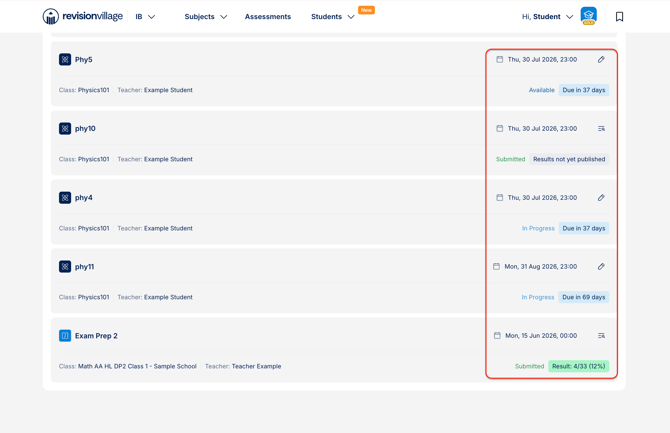Click the Mon, 31 Aug 2026, 23:00 date
Image resolution: width=670 pixels, height=433 pixels.
click(541, 267)
